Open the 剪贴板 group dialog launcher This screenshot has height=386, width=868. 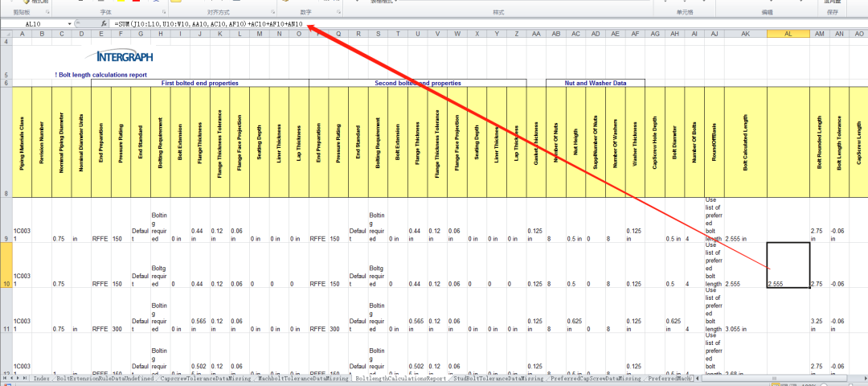click(47, 11)
